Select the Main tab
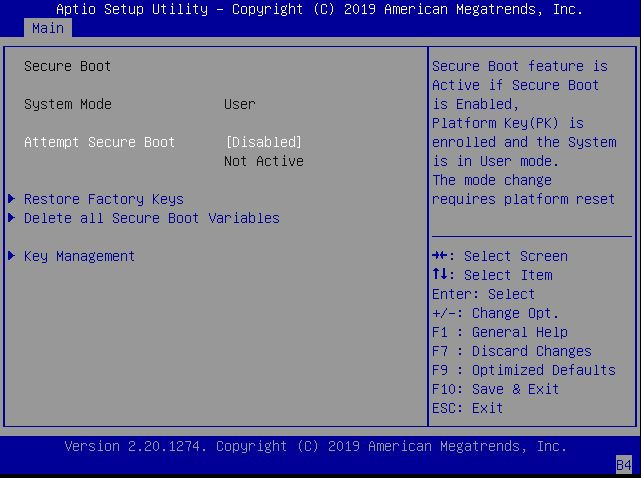 coord(48,28)
